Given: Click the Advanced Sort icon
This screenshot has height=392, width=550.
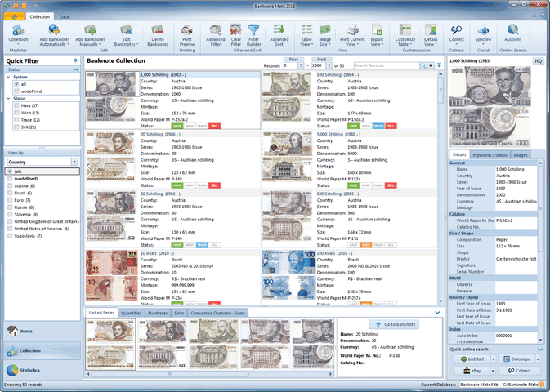Looking at the screenshot, I should (279, 33).
